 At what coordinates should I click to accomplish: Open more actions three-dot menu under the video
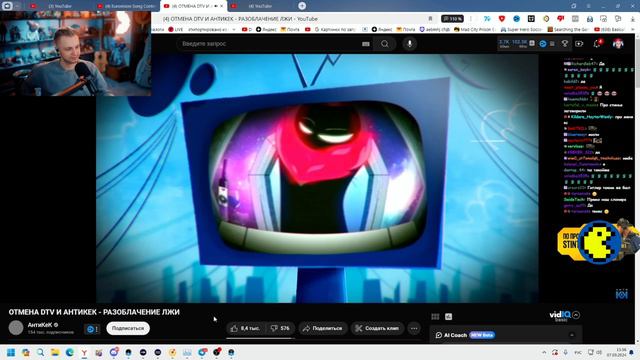[414, 328]
